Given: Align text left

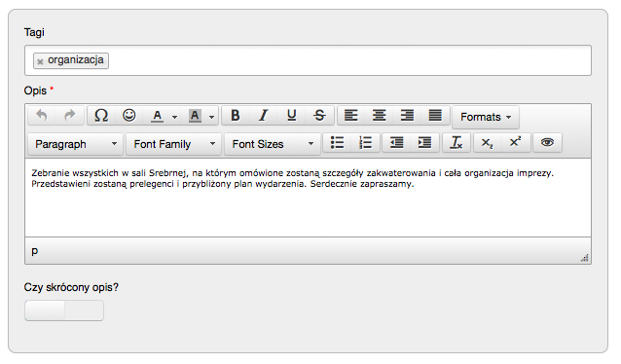Looking at the screenshot, I should [351, 116].
